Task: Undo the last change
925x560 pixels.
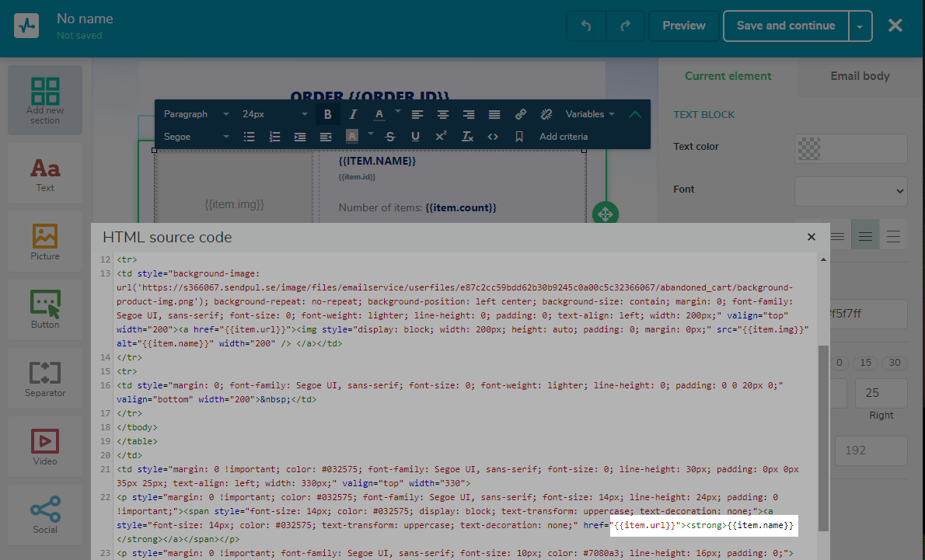Action: point(586,26)
